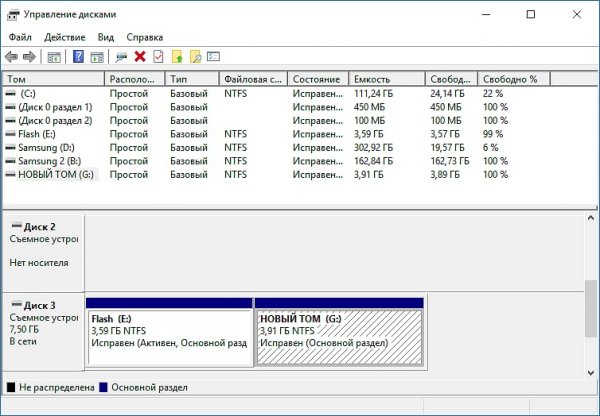This screenshot has width=600, height=416.
Task: Click the folder icon with green arrow
Action: pos(177,57)
